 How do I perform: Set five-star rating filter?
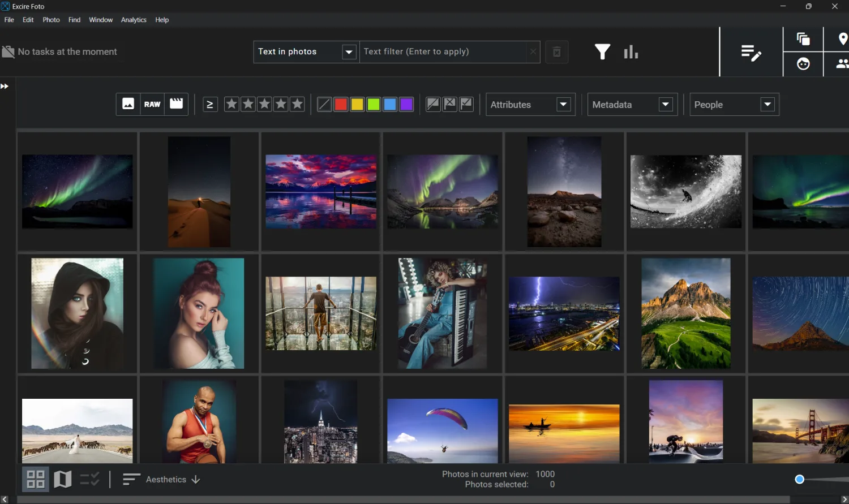297,104
